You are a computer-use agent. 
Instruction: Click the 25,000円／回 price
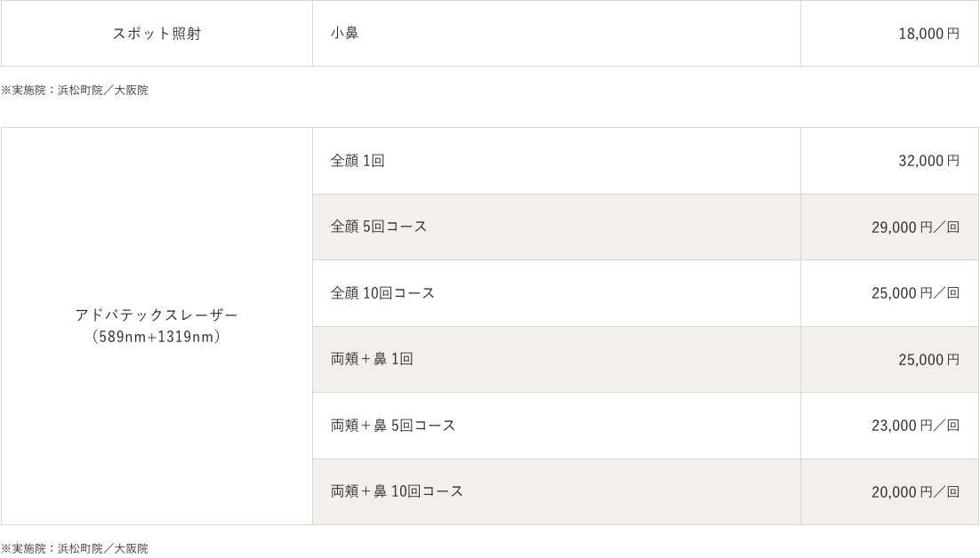pyautogui.click(x=915, y=292)
